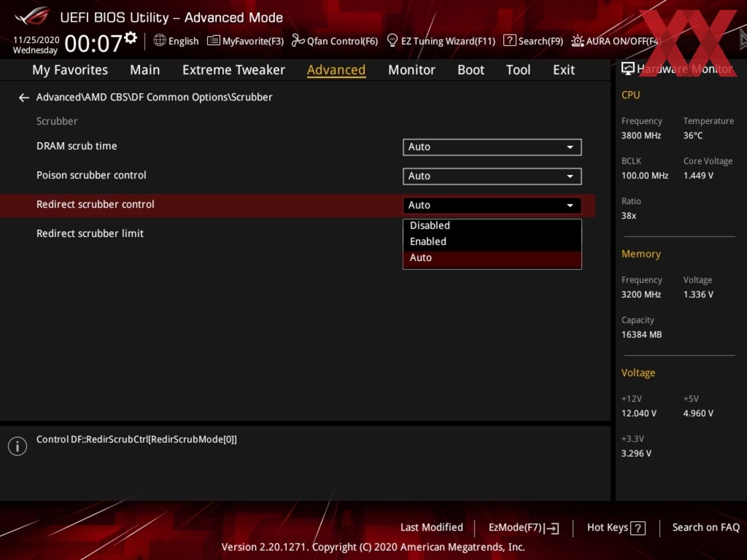Click the CPU frequency value 3800 MHz
Viewport: 747px width, 560px height.
click(x=641, y=136)
